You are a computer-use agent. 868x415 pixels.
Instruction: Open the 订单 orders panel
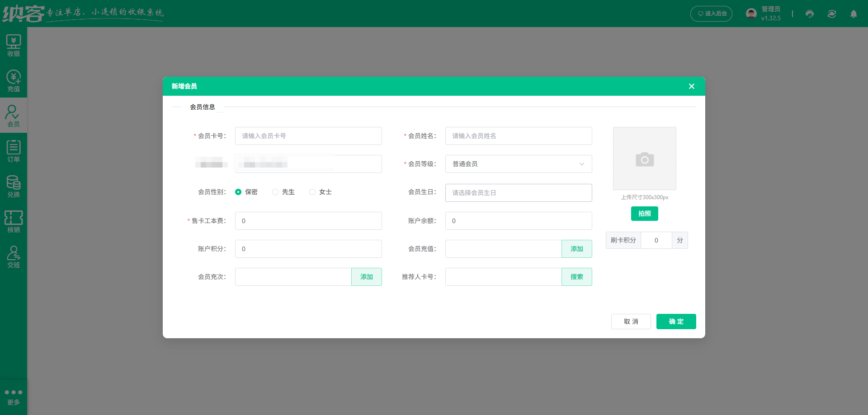(x=14, y=150)
